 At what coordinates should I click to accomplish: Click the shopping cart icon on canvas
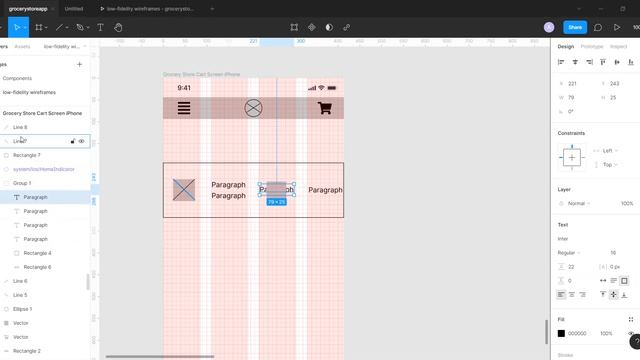(325, 108)
